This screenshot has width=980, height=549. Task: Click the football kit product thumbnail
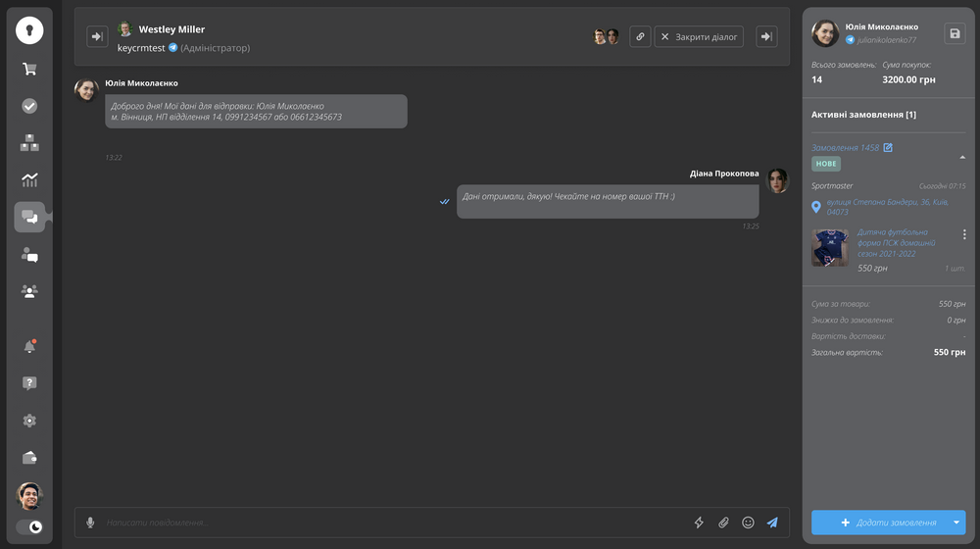(x=830, y=248)
